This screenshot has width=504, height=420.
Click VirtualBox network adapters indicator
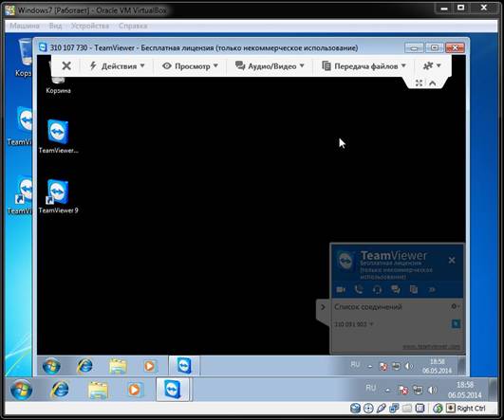(x=394, y=408)
